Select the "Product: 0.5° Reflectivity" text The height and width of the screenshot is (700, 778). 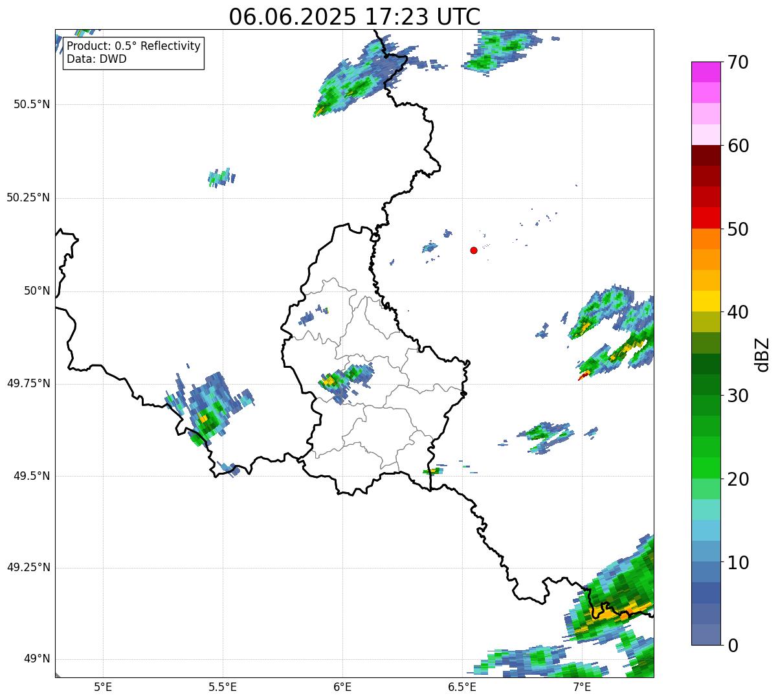coord(133,47)
